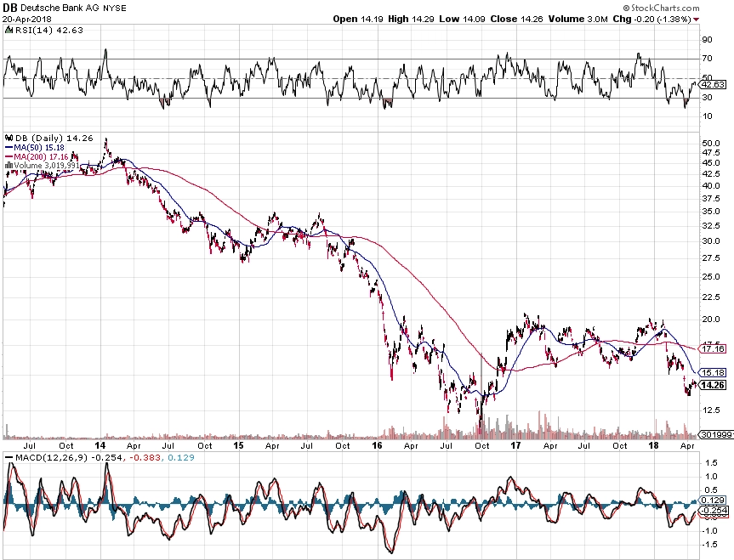The height and width of the screenshot is (560, 734).
Task: Click the MACD line legend icon
Action: pos(9,457)
